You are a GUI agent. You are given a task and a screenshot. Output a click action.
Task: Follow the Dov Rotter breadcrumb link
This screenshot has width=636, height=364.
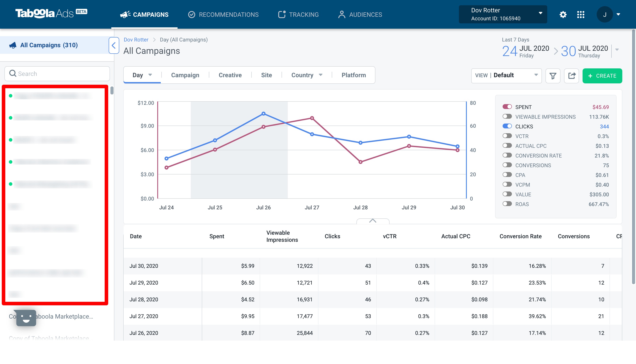point(136,39)
